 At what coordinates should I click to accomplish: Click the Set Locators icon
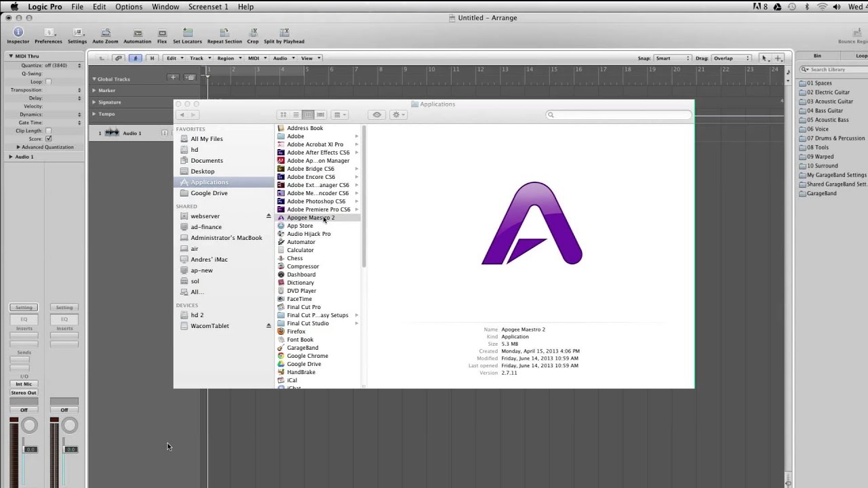coord(187,33)
